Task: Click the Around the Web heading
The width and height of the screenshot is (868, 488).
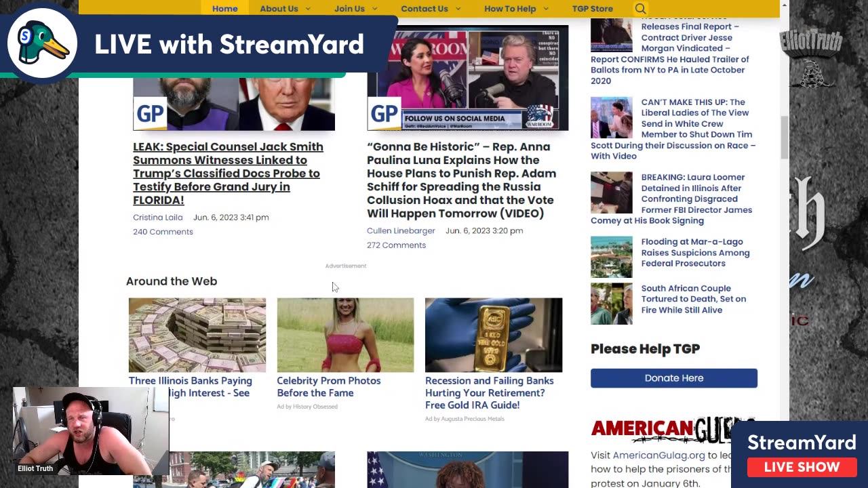Action: [172, 281]
